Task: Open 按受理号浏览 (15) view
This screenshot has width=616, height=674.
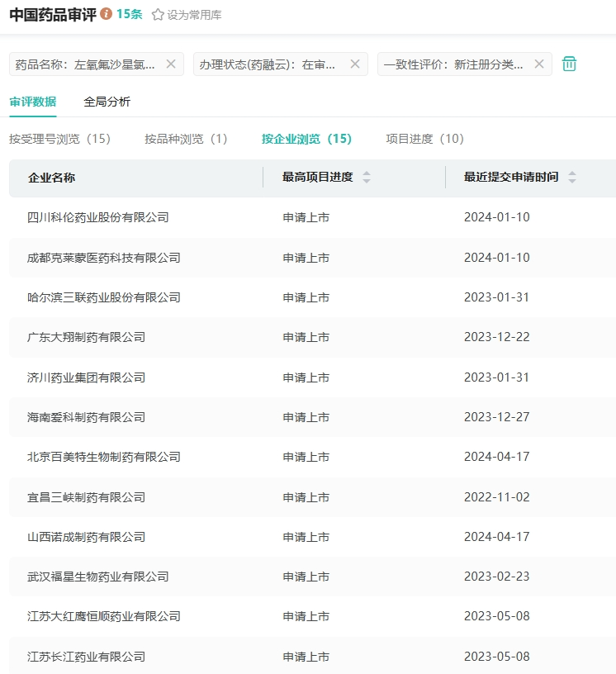Action: tap(59, 139)
